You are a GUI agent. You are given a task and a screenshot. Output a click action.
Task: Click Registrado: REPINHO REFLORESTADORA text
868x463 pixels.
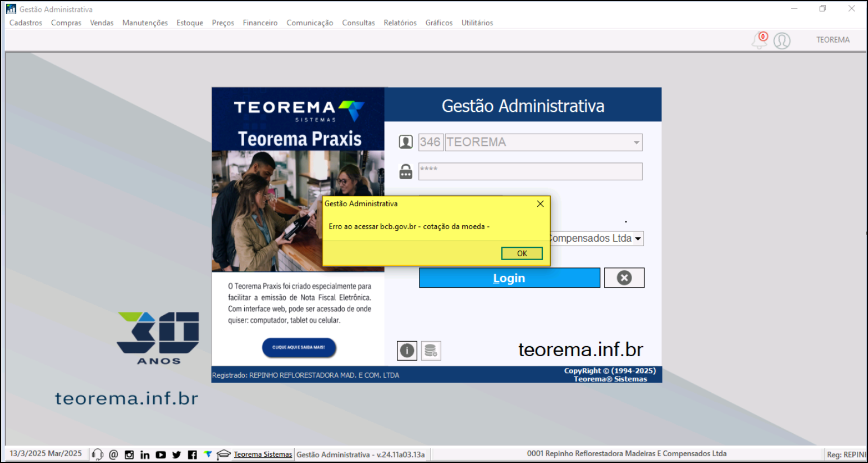305,375
